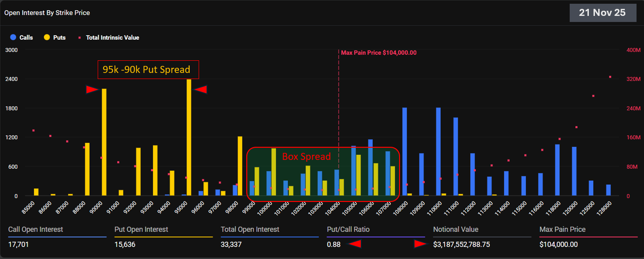Click the Call Open Interest value 17,701

19,244
